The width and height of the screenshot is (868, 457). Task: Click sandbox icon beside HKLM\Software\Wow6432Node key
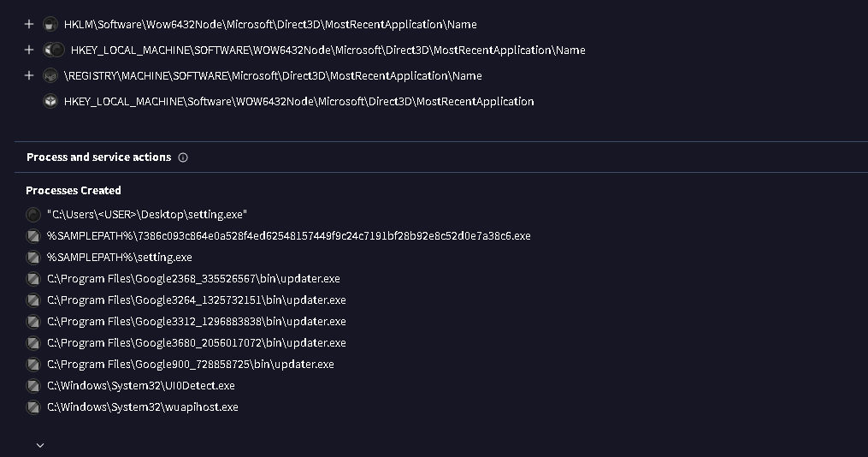point(50,24)
